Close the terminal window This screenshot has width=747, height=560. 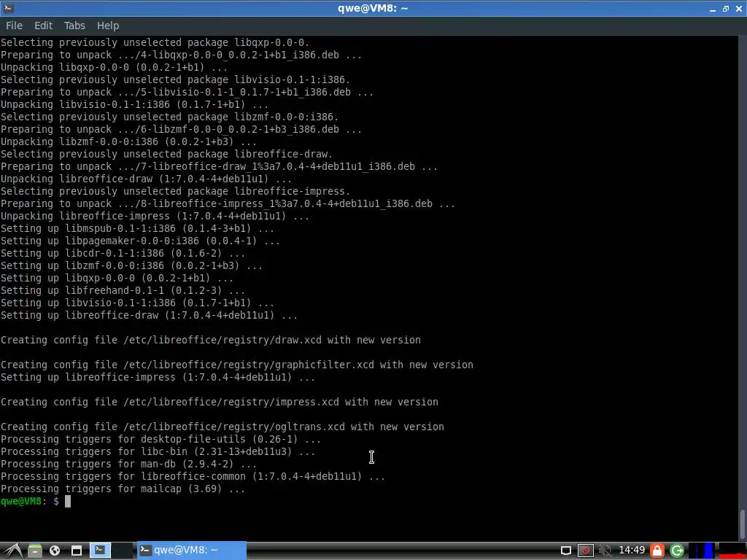[739, 9]
